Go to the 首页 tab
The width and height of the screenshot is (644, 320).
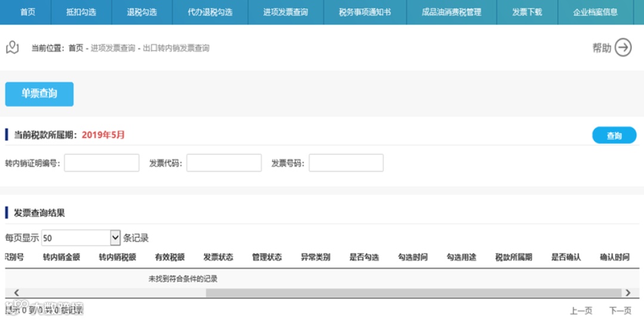pyautogui.click(x=27, y=13)
